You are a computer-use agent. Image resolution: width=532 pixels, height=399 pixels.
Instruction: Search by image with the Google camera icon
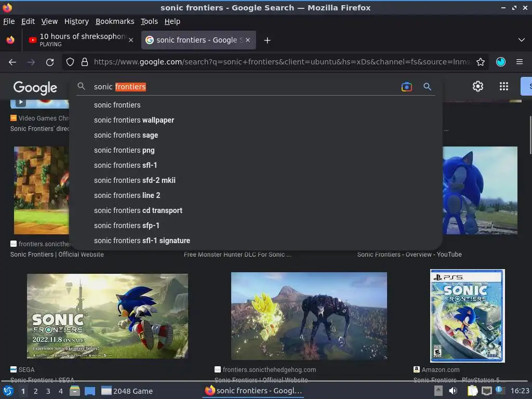coord(406,87)
